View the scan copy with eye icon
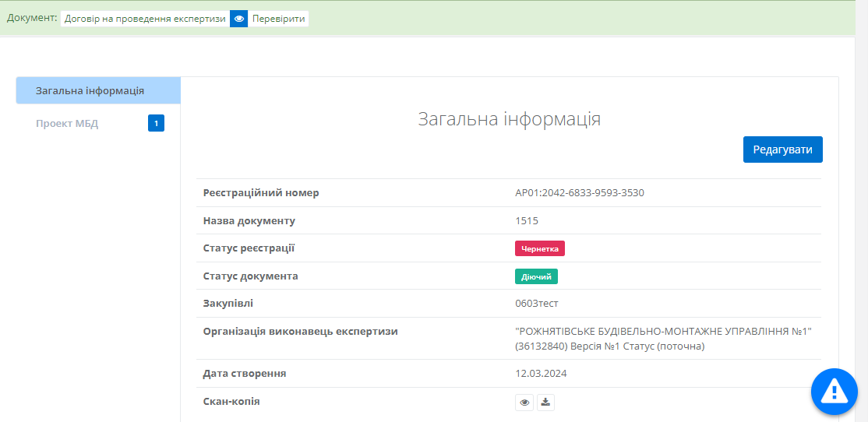 (x=524, y=403)
